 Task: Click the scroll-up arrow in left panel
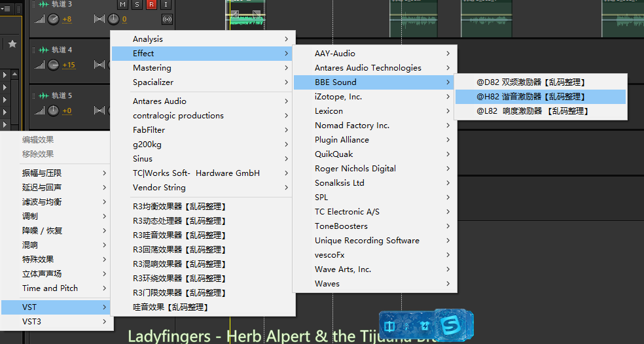click(15, 75)
